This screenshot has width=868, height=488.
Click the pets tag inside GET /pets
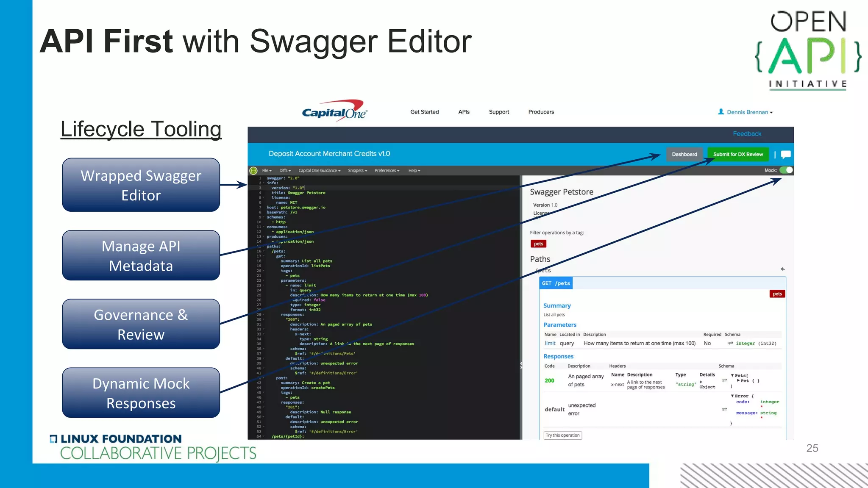click(777, 294)
